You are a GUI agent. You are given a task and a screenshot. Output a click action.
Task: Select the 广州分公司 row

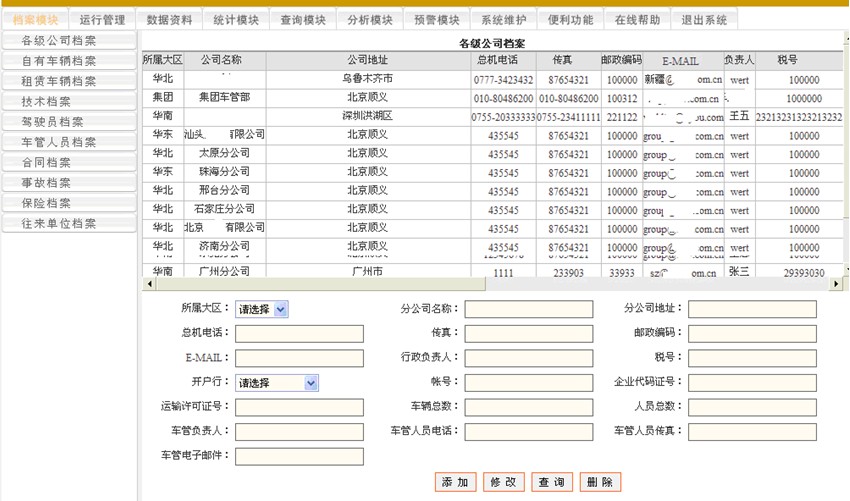pyautogui.click(x=492, y=272)
